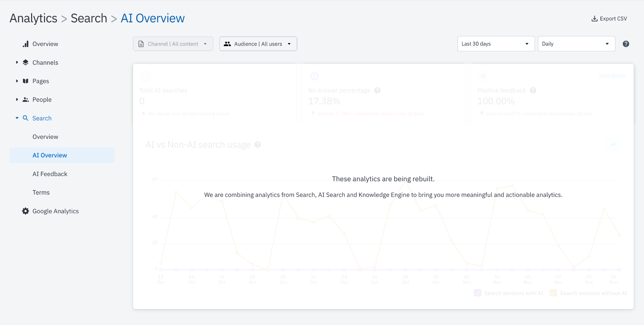The height and width of the screenshot is (325, 644).
Task: Click the People icon in sidebar
Action: click(25, 100)
